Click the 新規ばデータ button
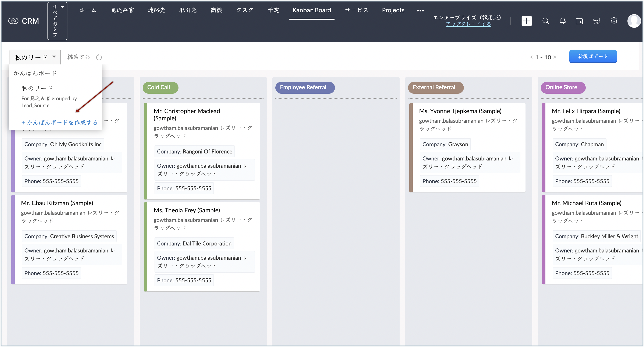 [x=593, y=57]
